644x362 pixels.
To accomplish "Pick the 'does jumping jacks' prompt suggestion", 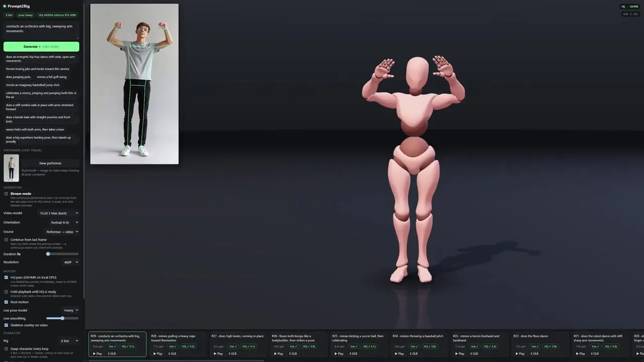I will click(18, 77).
